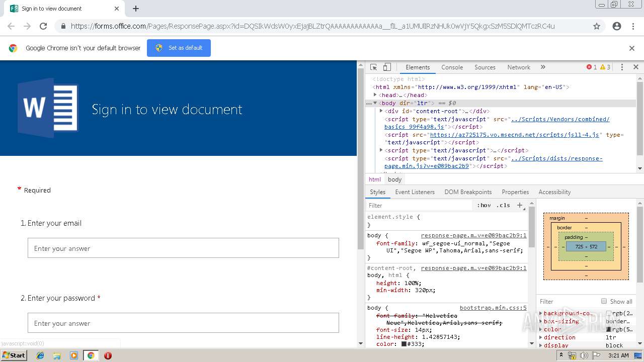Switch to the Sources tab

point(485,67)
